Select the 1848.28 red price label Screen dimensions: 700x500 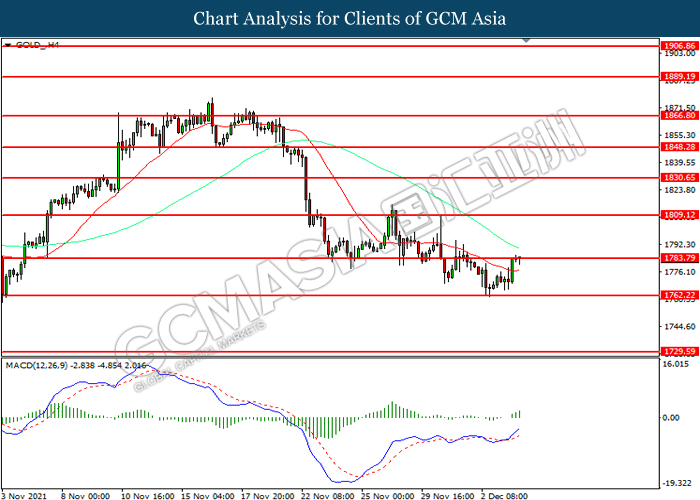coord(679,147)
